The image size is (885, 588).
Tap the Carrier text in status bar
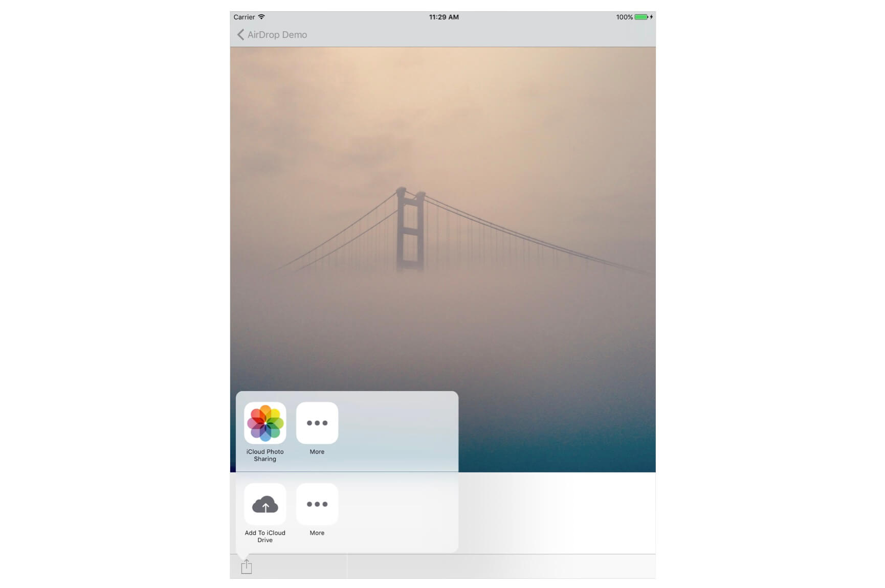(244, 17)
